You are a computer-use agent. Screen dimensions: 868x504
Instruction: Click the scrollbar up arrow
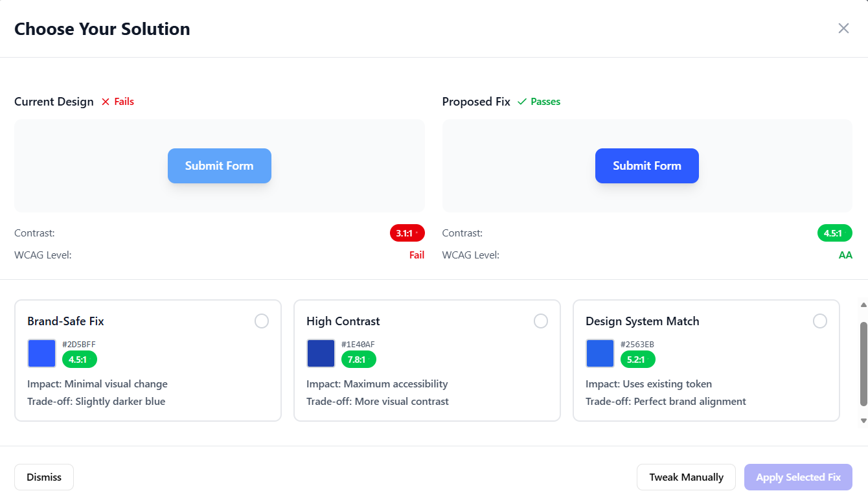pyautogui.click(x=863, y=304)
